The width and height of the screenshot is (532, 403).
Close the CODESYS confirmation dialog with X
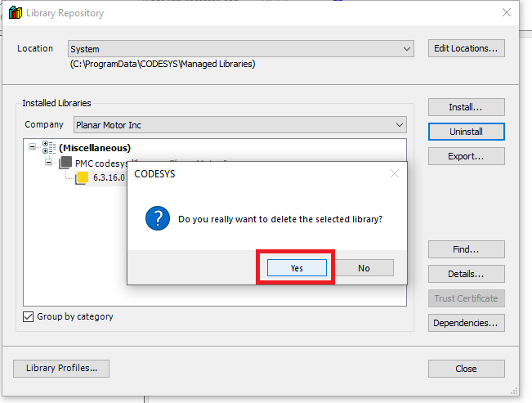[395, 173]
